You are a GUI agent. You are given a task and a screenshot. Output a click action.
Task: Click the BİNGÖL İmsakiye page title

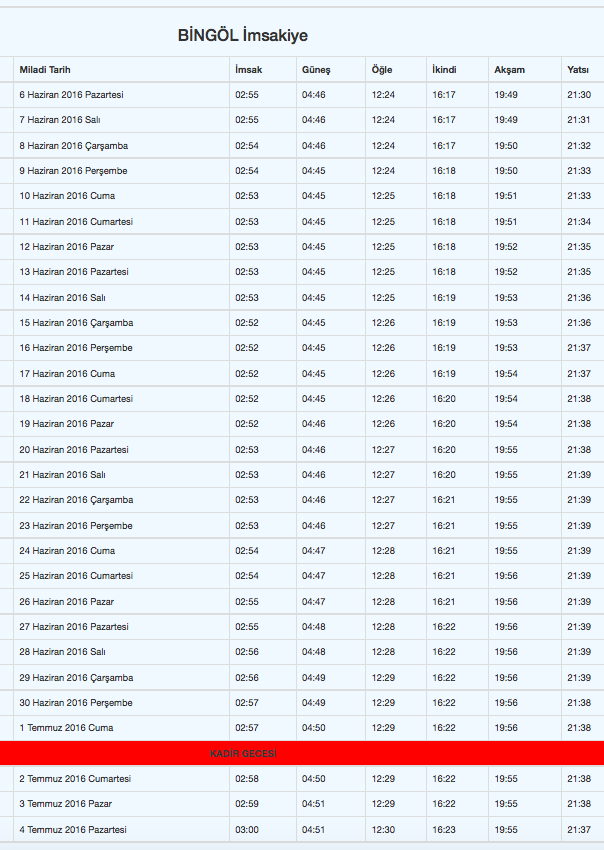click(243, 36)
